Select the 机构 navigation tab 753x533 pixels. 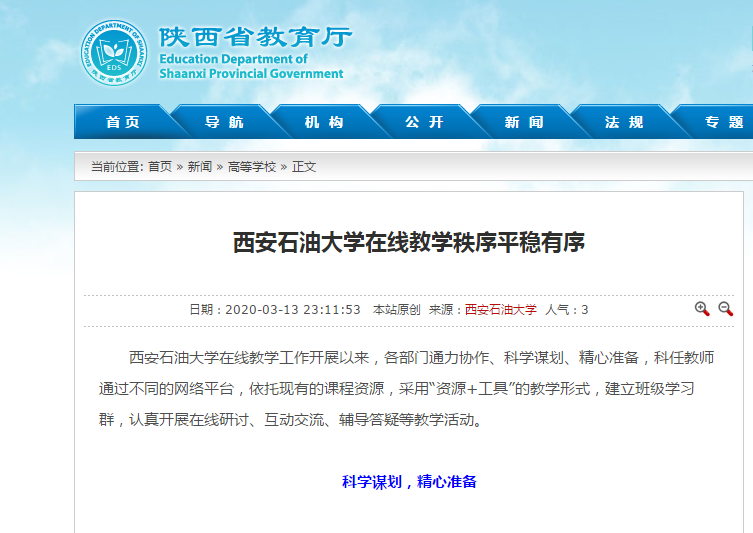(324, 122)
